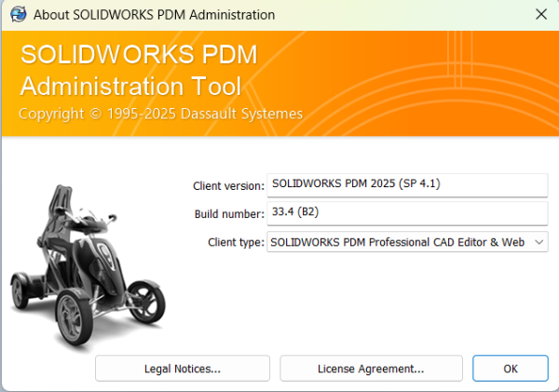The image size is (559, 392).
Task: Open the License Agreement
Action: 371,369
